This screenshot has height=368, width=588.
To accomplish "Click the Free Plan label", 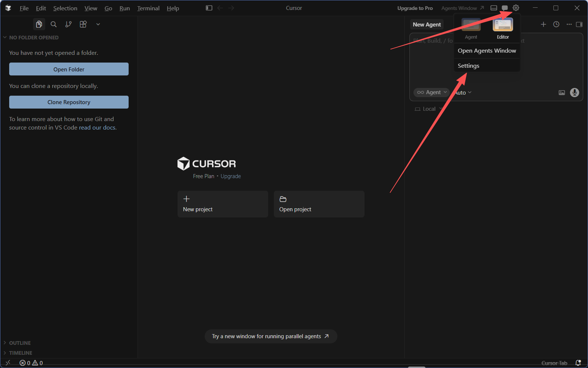I will point(204,176).
